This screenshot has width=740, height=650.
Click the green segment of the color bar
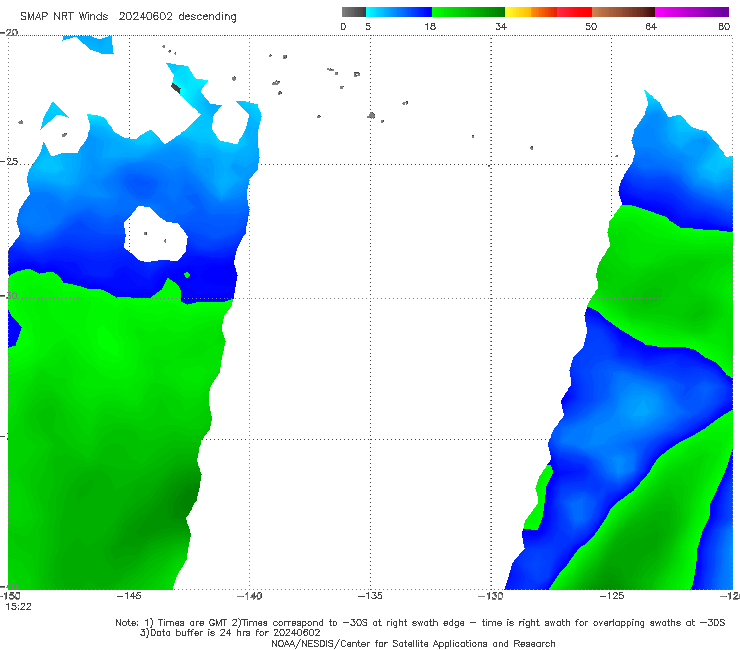468,12
